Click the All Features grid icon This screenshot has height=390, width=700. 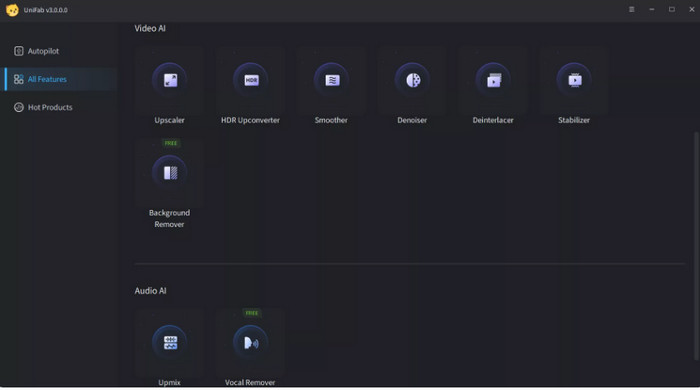tap(18, 79)
